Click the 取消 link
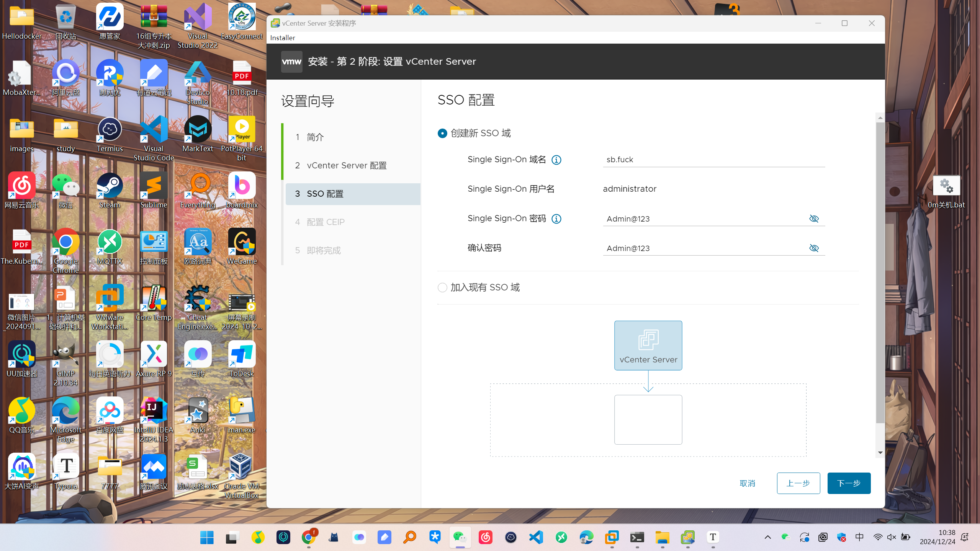The image size is (980, 551). (747, 483)
